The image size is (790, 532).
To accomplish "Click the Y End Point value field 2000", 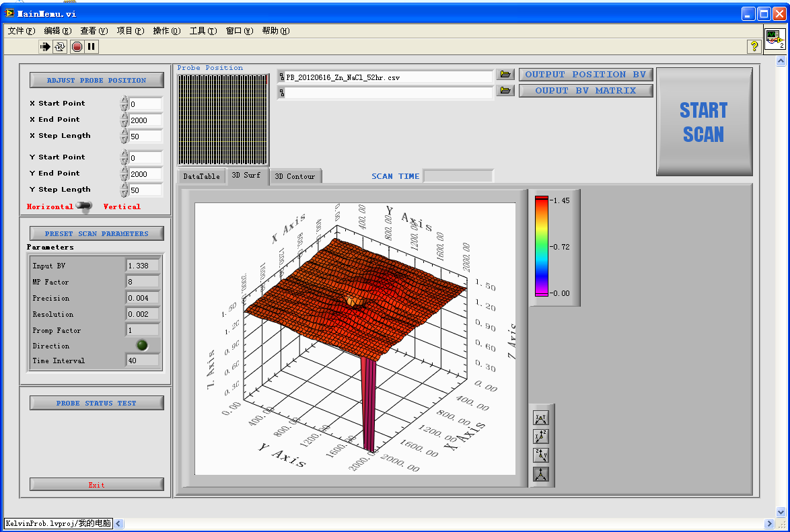I will pos(145,174).
